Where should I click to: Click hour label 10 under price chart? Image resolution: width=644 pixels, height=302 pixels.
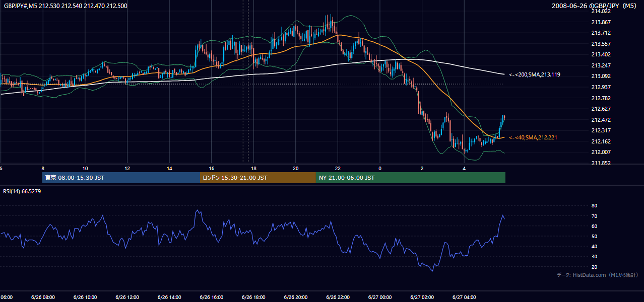(85, 168)
